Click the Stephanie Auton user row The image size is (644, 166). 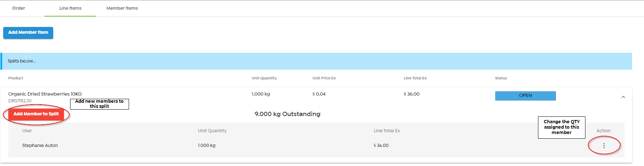coord(40,146)
